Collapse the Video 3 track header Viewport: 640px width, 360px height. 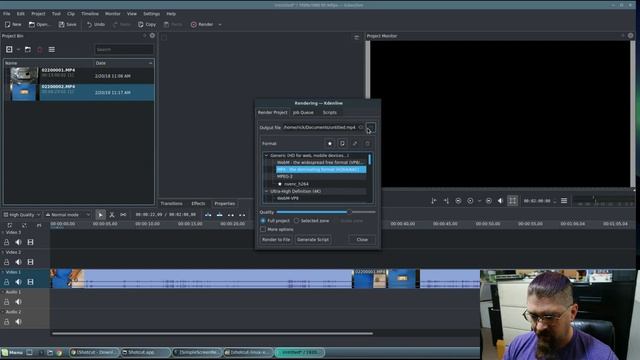point(3,232)
